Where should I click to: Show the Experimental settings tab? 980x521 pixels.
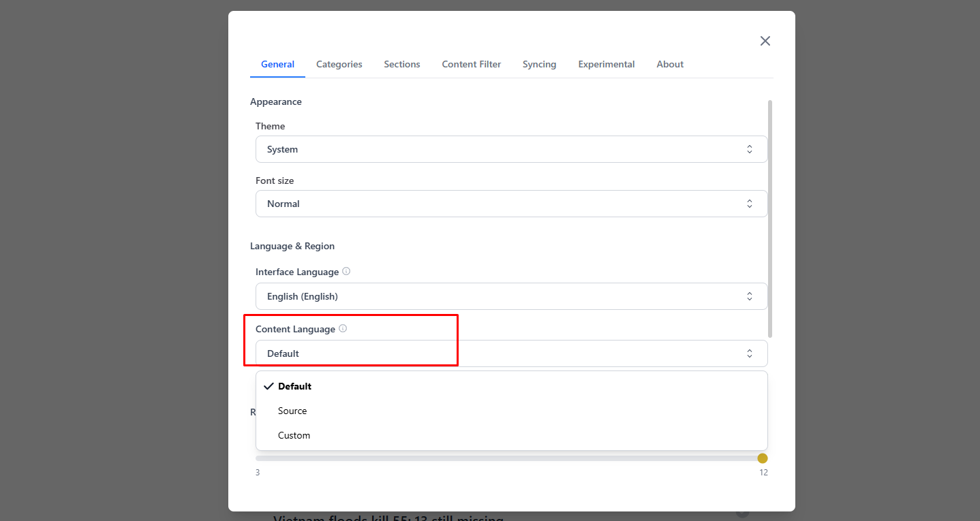click(607, 64)
